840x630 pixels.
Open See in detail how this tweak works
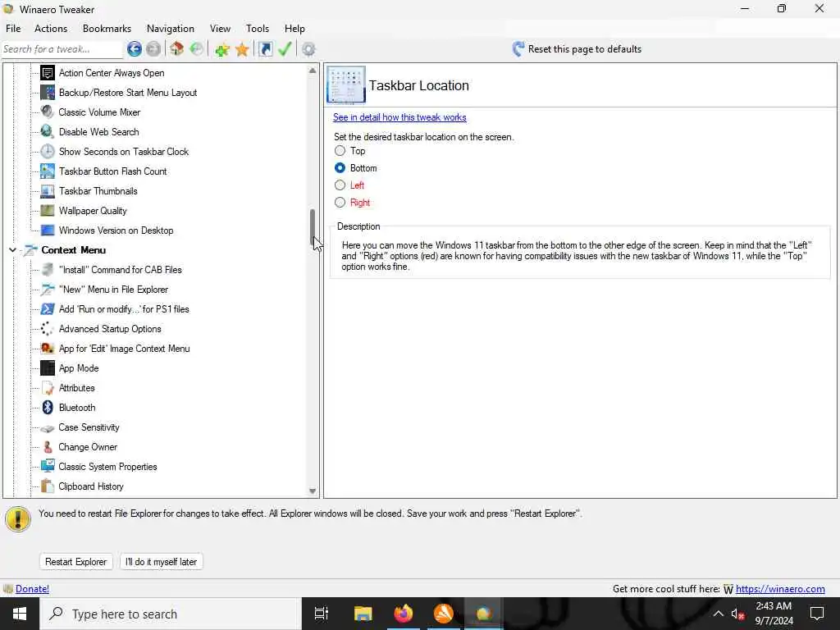pyautogui.click(x=399, y=117)
